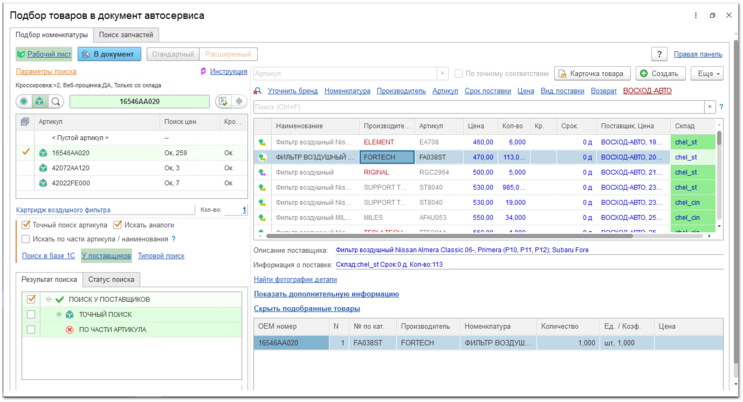Click the red-blue filter icon before Уточнить бренд
This screenshot has height=402, width=743.
click(x=257, y=91)
